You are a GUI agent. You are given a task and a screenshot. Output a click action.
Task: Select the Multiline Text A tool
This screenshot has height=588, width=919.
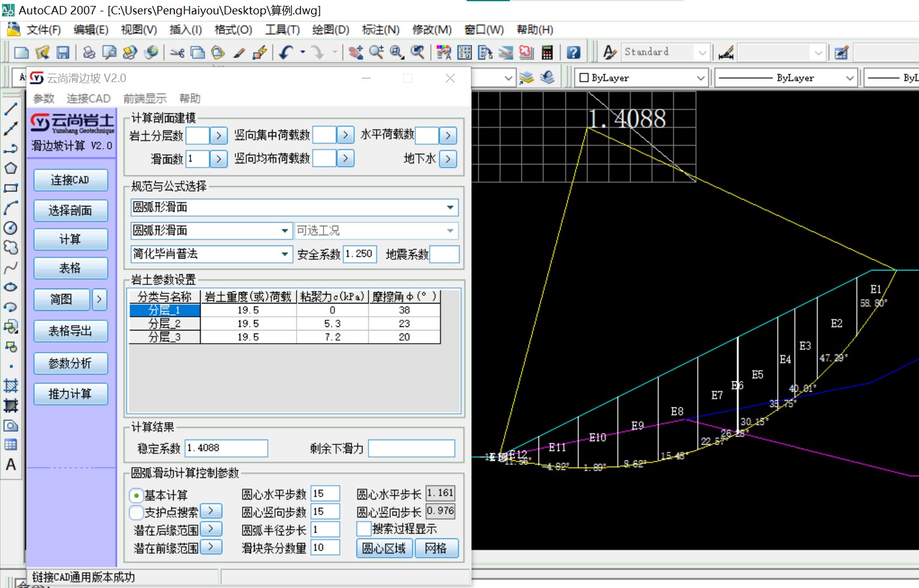click(11, 465)
